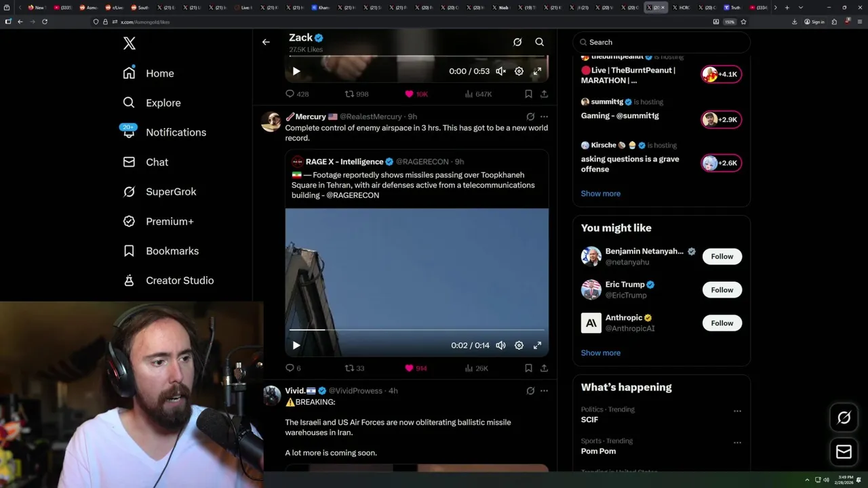Click Grok explain icon on Vivid's post
Screen dimensions: 868x488
(x=530, y=390)
